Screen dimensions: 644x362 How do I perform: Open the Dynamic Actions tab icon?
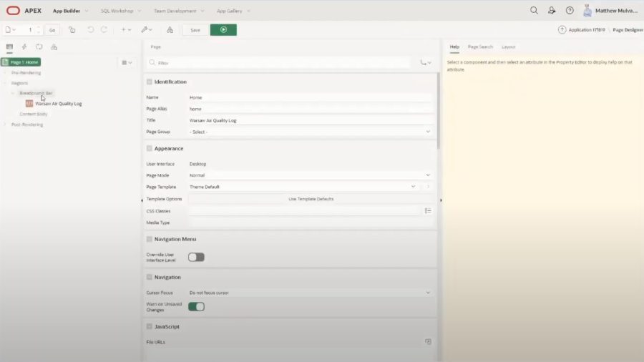pos(24,47)
